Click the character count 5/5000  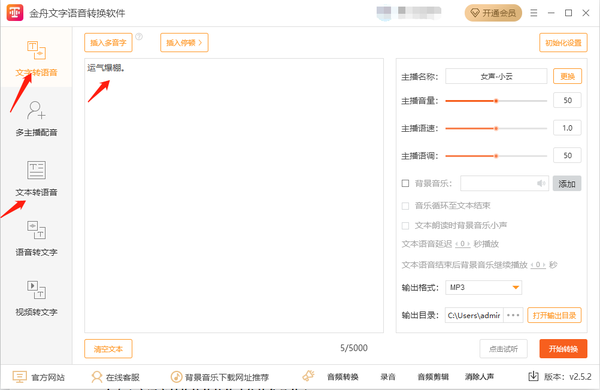[x=354, y=348]
